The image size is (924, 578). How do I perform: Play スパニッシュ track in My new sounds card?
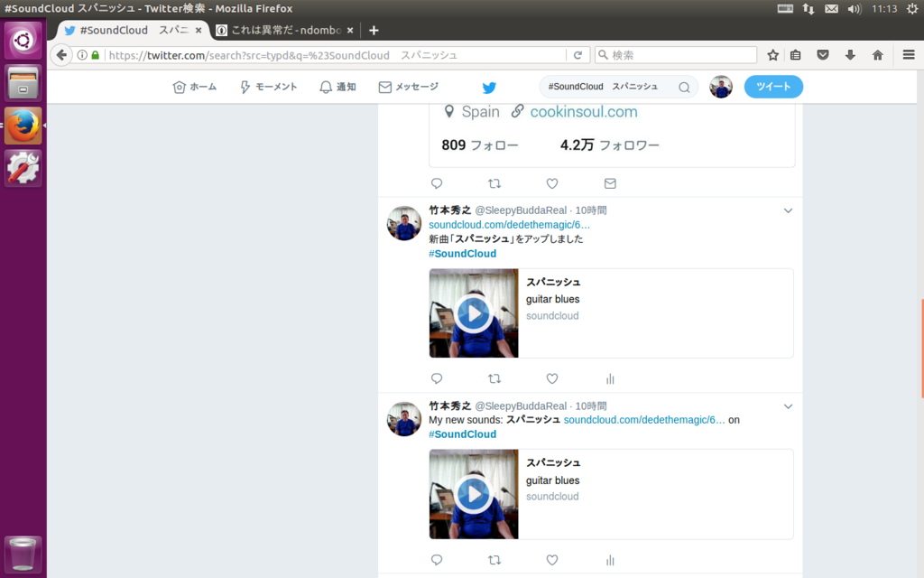point(474,494)
